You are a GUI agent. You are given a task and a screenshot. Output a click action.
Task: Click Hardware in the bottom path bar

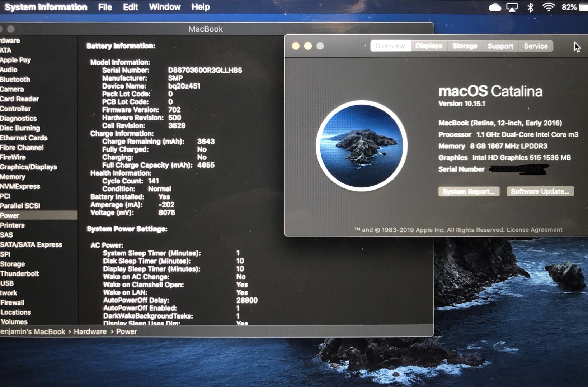(x=90, y=331)
